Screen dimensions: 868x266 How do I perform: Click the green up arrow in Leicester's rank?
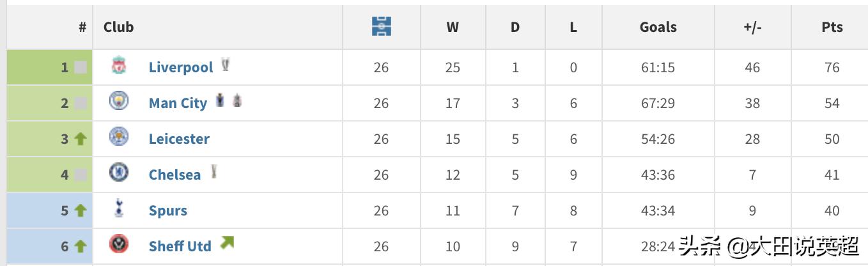coord(81,139)
